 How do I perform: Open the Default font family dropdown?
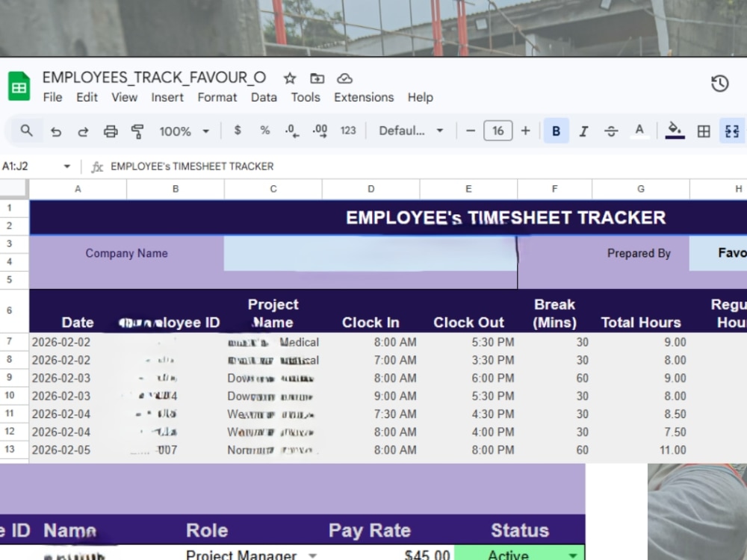pyautogui.click(x=411, y=131)
